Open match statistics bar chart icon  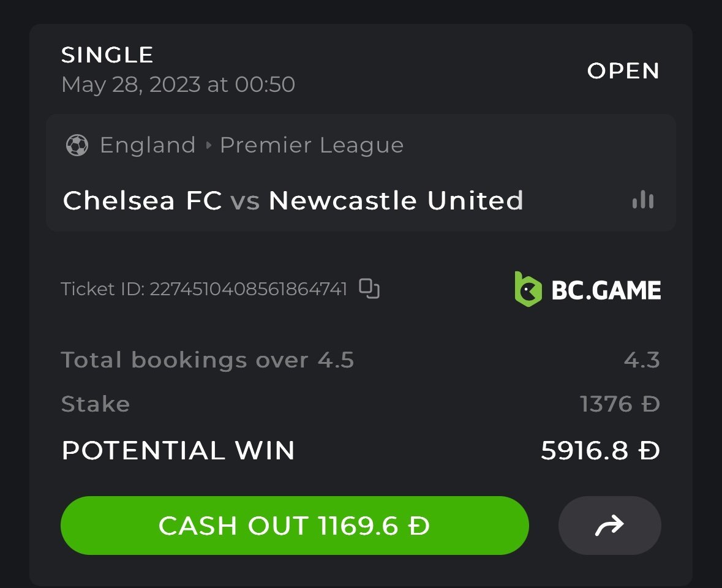pyautogui.click(x=642, y=200)
